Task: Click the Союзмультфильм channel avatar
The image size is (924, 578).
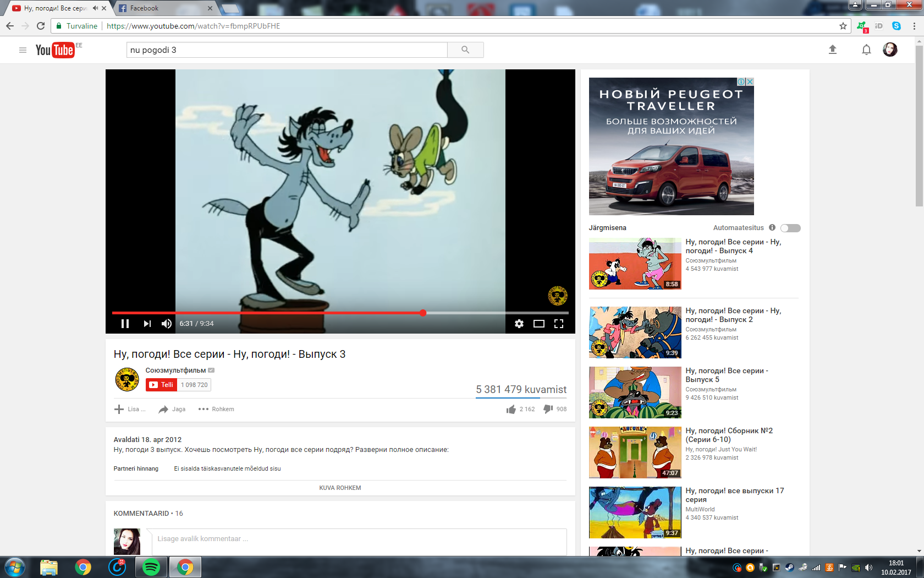Action: (x=127, y=379)
